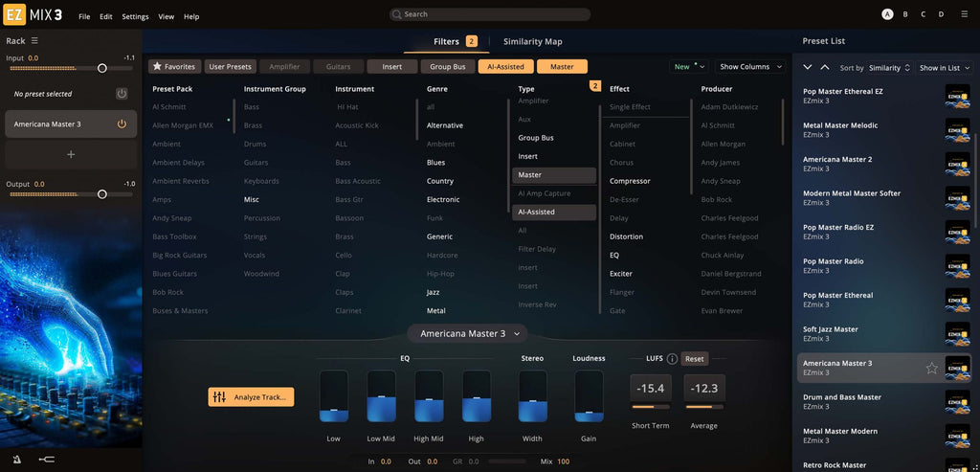Adjust the High EQ slider
Screen dimensions: 980x472
tap(477, 396)
